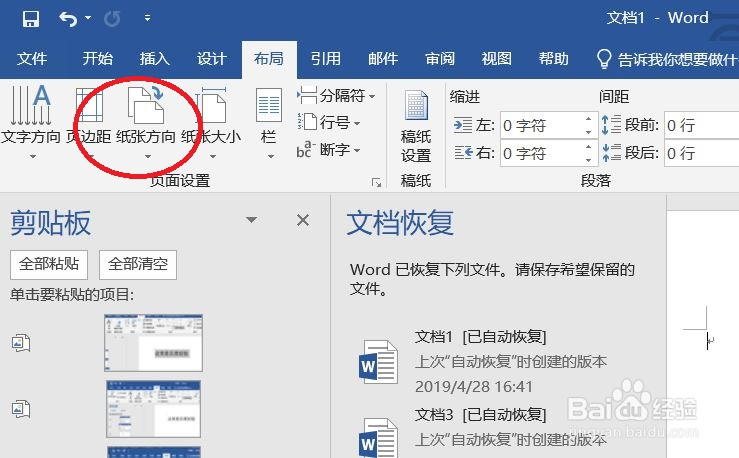Click the 段后 spacing after field
Screen dimensions: 739x458
pos(701,153)
